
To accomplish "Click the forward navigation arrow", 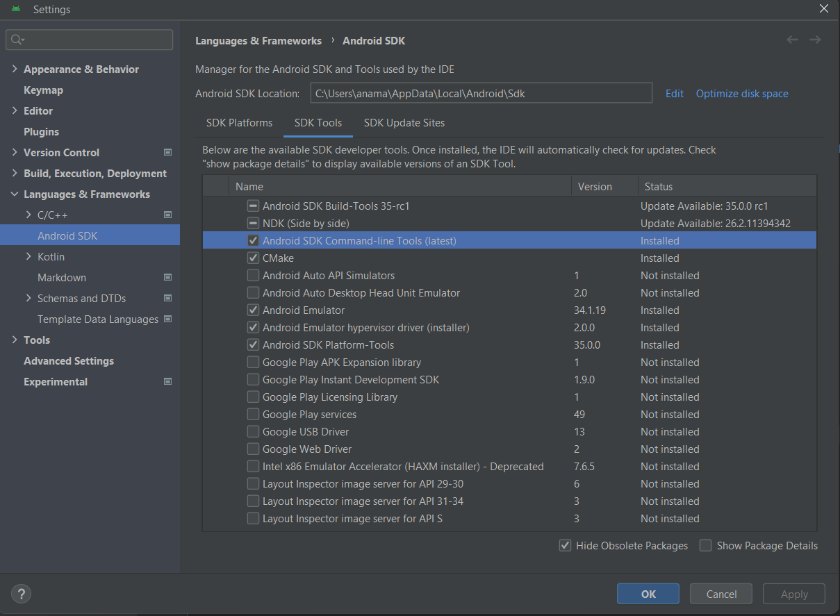I will [x=814, y=40].
